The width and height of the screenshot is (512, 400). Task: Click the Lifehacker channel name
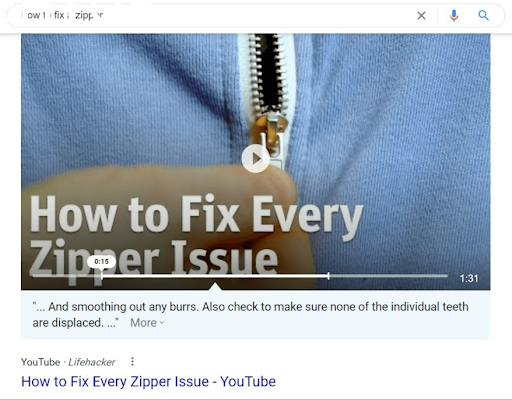pos(92,362)
